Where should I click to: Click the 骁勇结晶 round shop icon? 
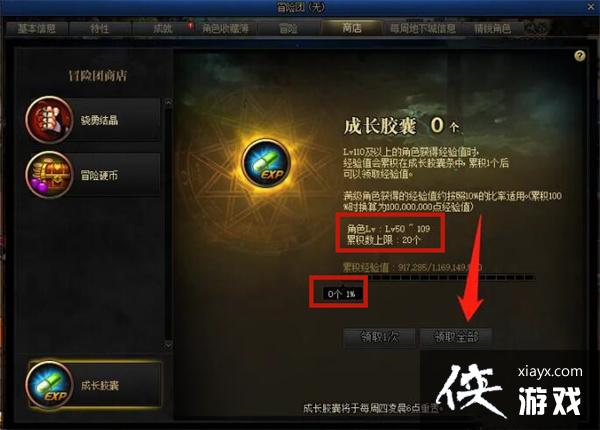pos(49,119)
